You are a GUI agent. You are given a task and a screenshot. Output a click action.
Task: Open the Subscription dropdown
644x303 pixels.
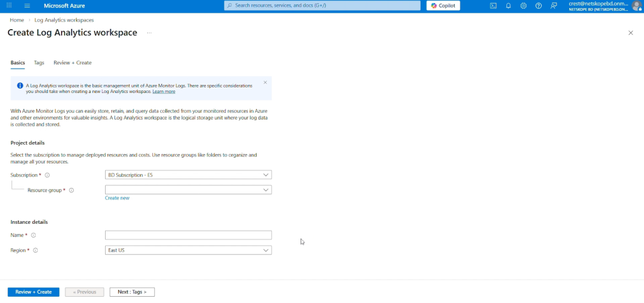tap(188, 175)
